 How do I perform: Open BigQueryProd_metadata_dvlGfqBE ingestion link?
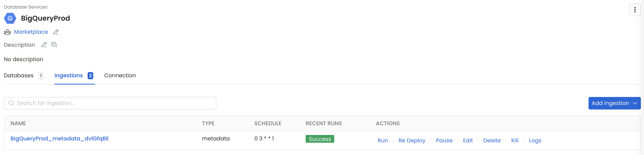coord(60,138)
